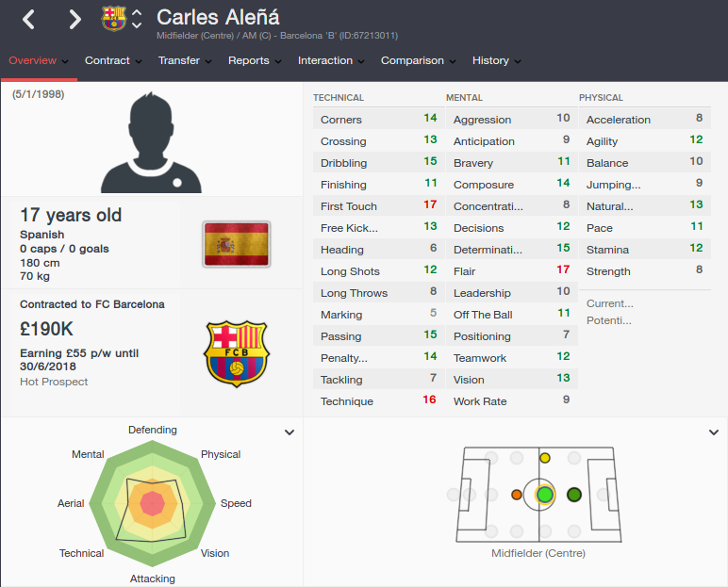Click the large FC Barcelona club badge
The height and width of the screenshot is (587, 728).
coord(237,353)
